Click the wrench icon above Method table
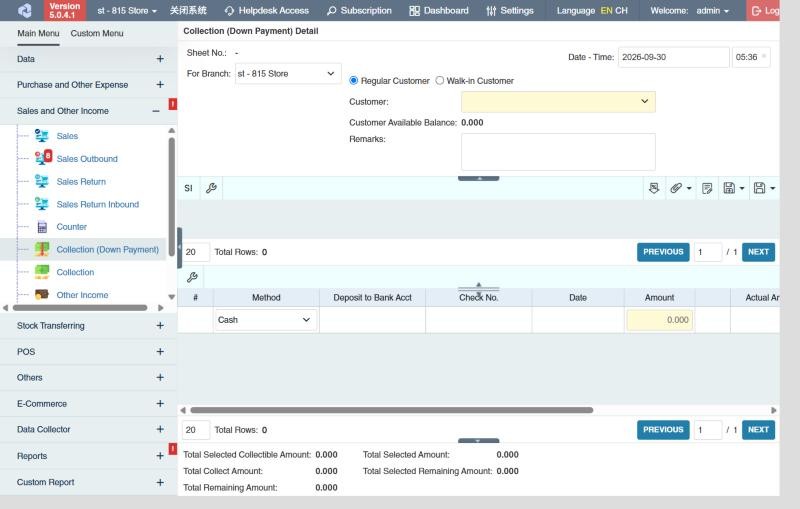Viewport: 800px width, 509px height. point(192,277)
